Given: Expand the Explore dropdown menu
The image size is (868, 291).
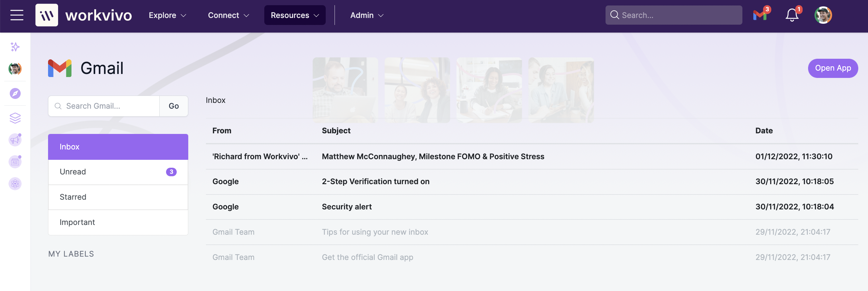Looking at the screenshot, I should (x=168, y=15).
